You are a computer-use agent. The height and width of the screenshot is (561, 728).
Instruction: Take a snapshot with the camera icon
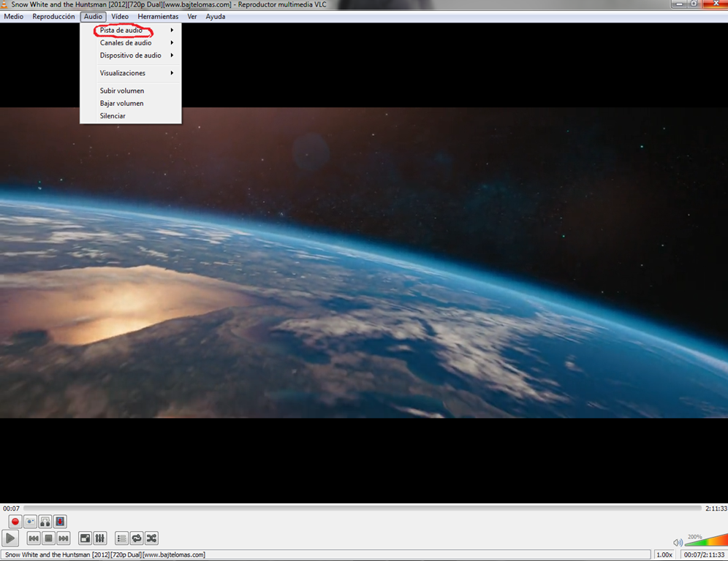pyautogui.click(x=30, y=522)
